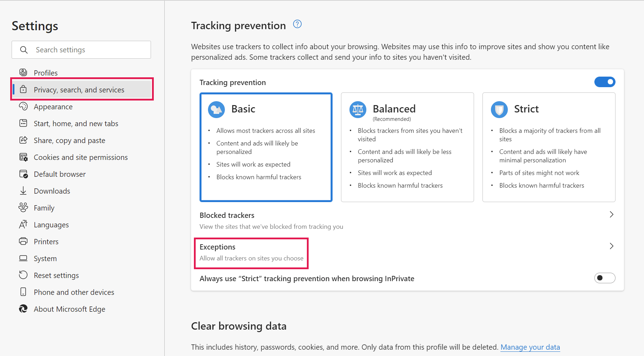Click the Downloads arrow icon
The image size is (644, 356).
pos(23,190)
